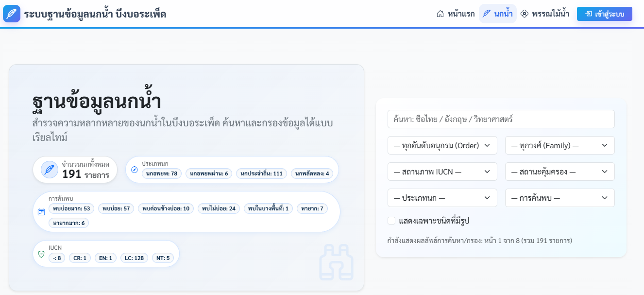Click the search input field

pos(501,119)
